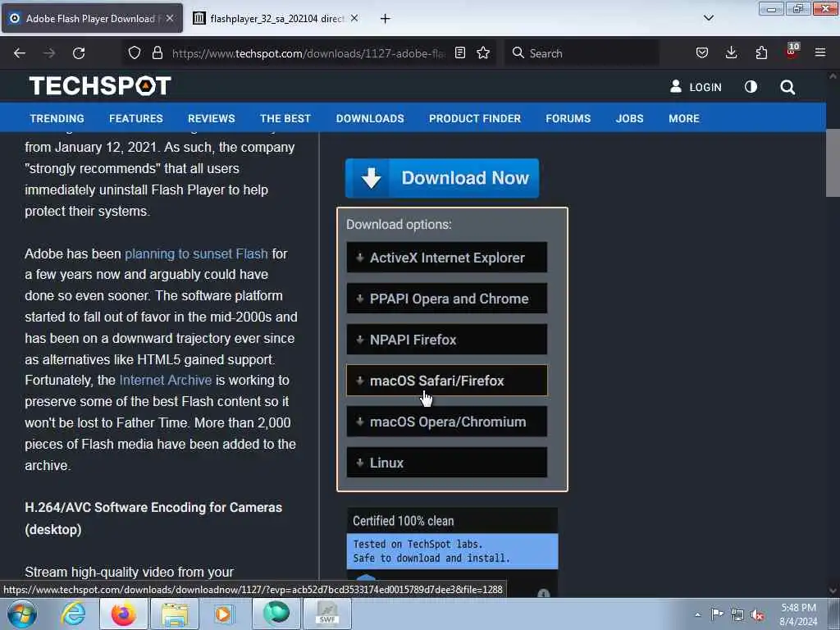This screenshot has height=630, width=840.
Task: Open THE BEST menu item
Action: 285,118
